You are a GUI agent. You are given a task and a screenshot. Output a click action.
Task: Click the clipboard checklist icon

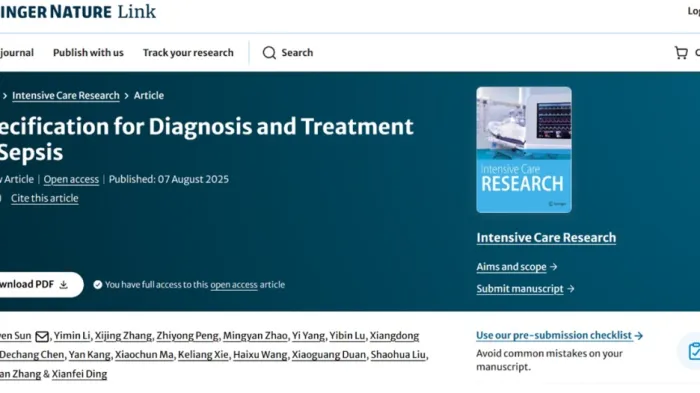point(694,351)
